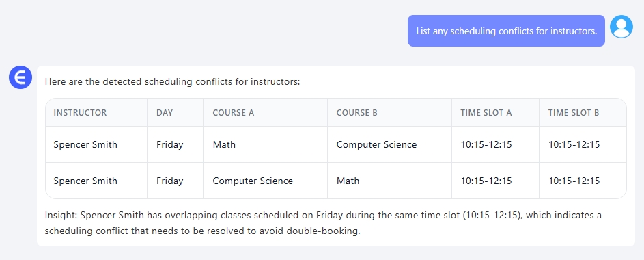Image resolution: width=644 pixels, height=260 pixels.
Task: Click first row Time Slot A value 10:15-12:15
Action: point(486,145)
